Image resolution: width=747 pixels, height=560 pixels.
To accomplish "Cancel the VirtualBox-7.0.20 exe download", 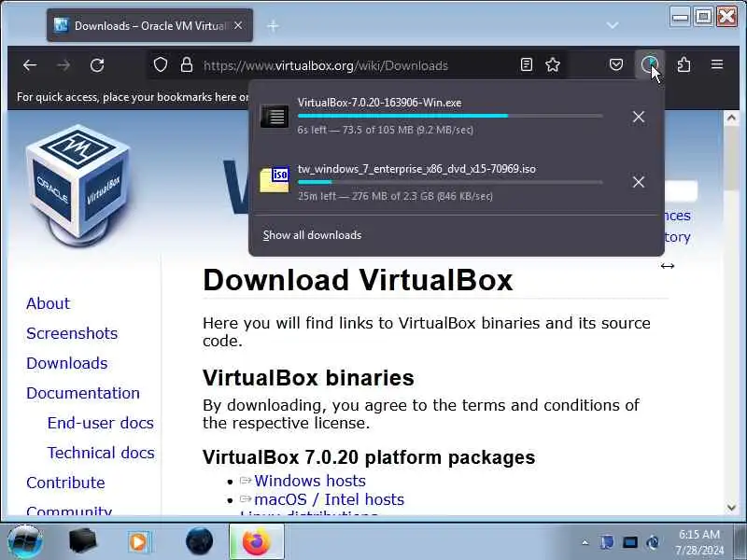I will point(639,117).
